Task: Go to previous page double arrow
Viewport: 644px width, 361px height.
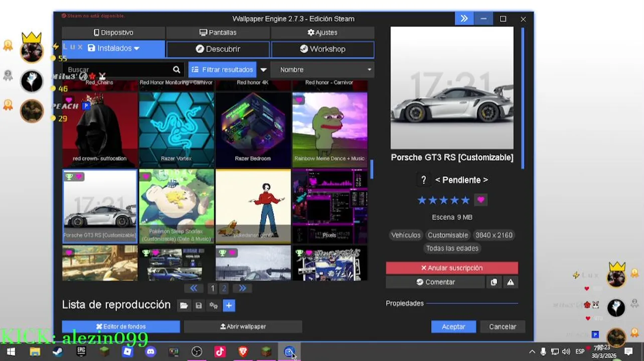Action: pyautogui.click(x=194, y=288)
